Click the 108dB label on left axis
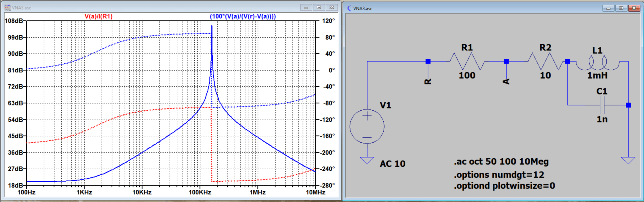 (x=14, y=21)
